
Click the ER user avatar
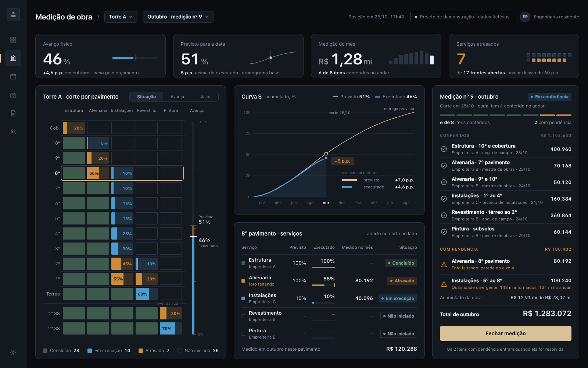(525, 17)
